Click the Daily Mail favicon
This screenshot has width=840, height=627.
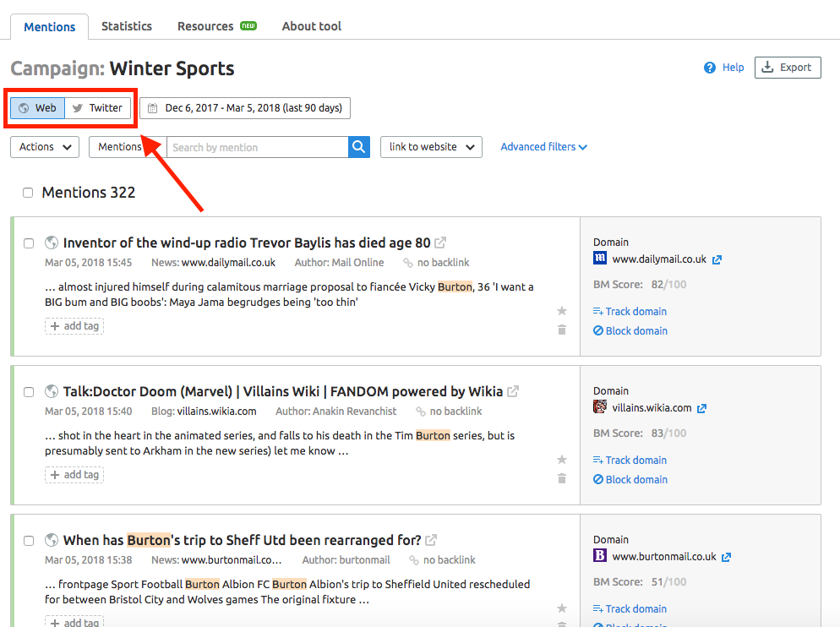pyautogui.click(x=600, y=259)
